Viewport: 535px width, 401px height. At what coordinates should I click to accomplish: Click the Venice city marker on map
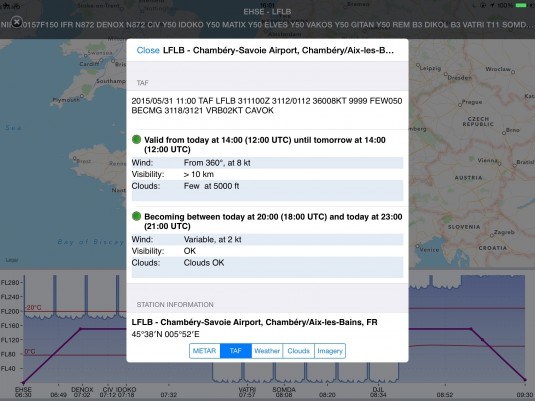pos(418,246)
